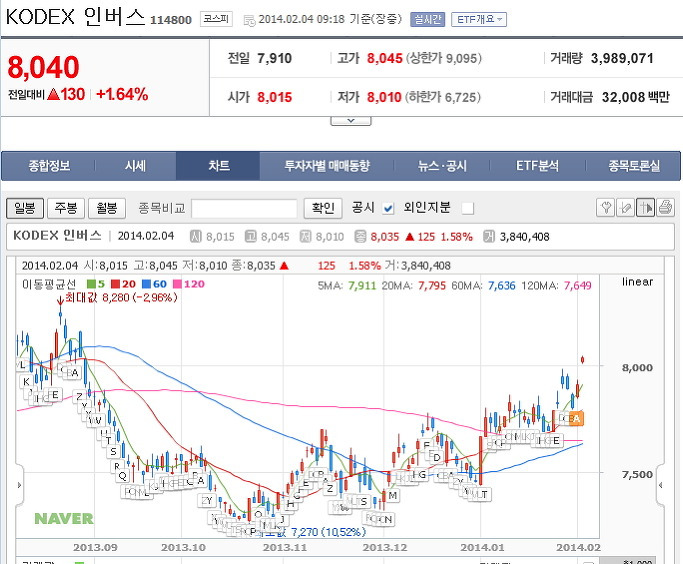Open the 투자자별 매매동향 tab
This screenshot has width=683, height=564.
click(327, 165)
